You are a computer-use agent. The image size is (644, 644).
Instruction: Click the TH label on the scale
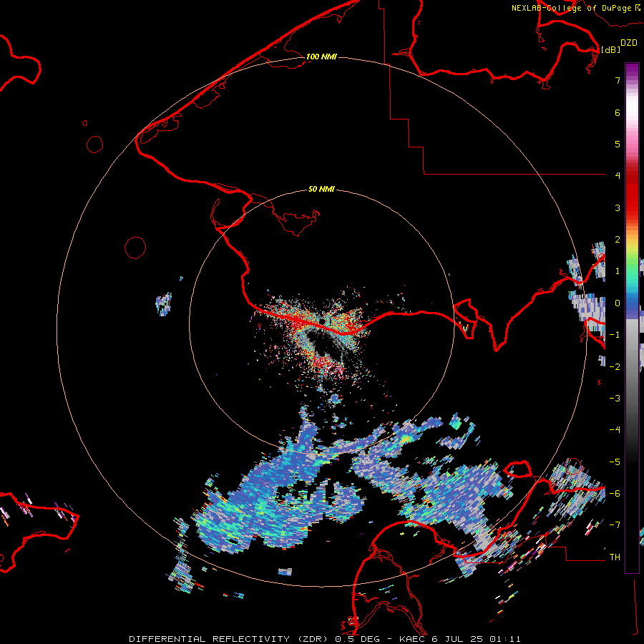(615, 557)
